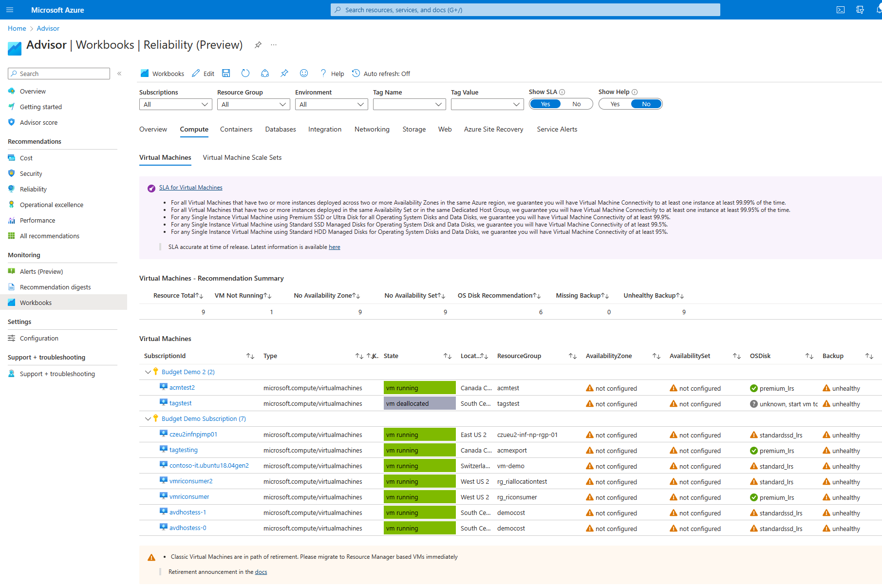Viewport: 882px width, 588px height.
Task: Save the workbook with disk icon
Action: [226, 73]
